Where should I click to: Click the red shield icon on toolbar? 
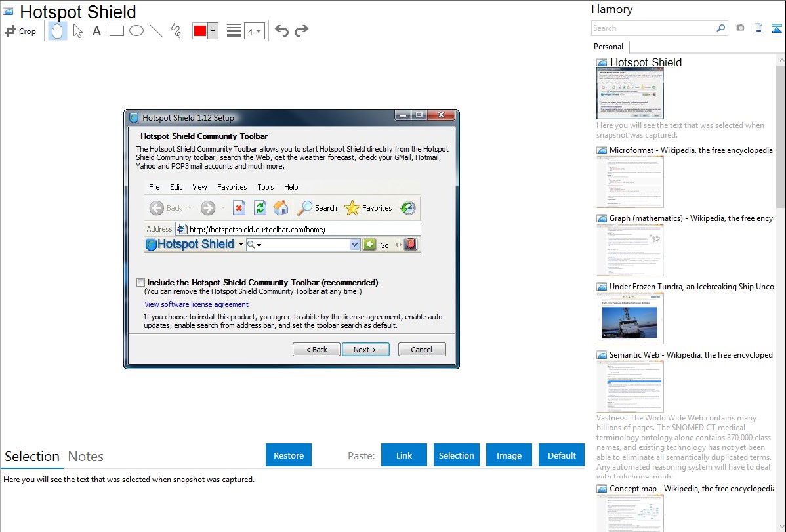pos(411,244)
